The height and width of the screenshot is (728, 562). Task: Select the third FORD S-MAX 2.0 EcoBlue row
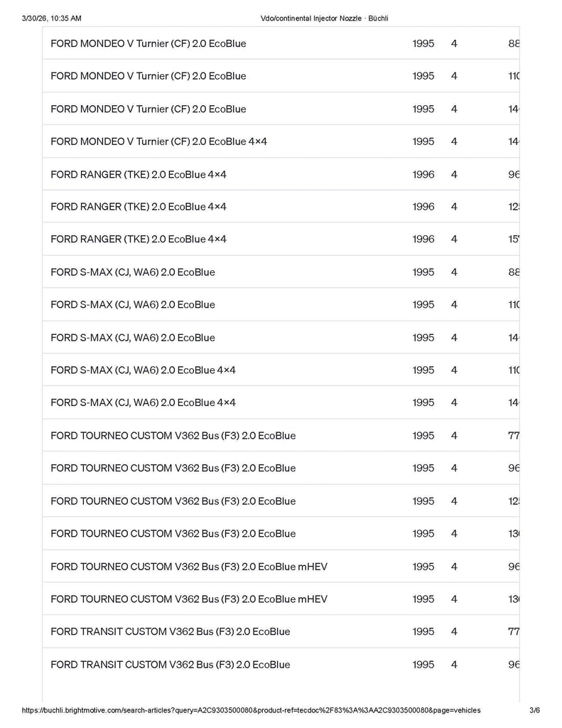281,338
